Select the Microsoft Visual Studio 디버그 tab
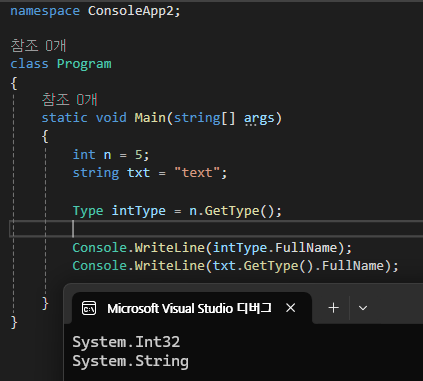This screenshot has height=381, width=423. tap(192, 308)
